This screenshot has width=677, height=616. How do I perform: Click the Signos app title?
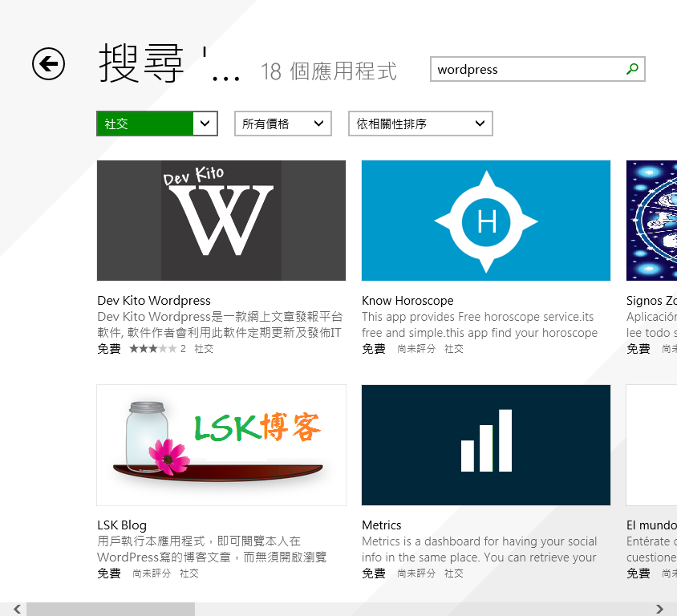coord(651,301)
